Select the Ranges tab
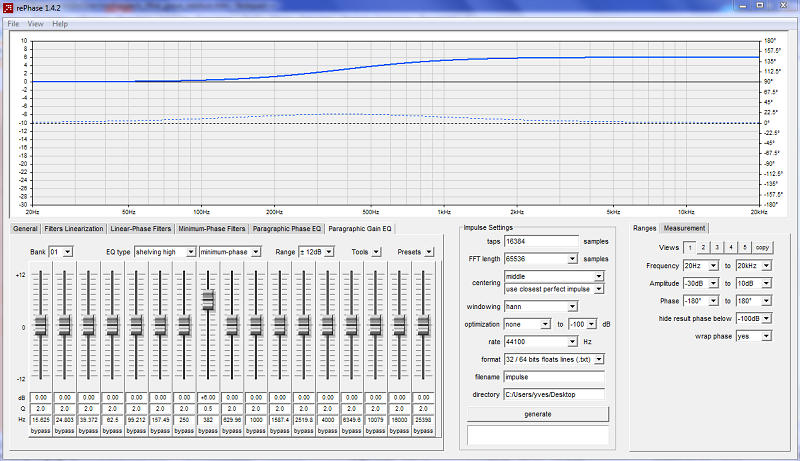The height and width of the screenshot is (461, 800). [644, 228]
